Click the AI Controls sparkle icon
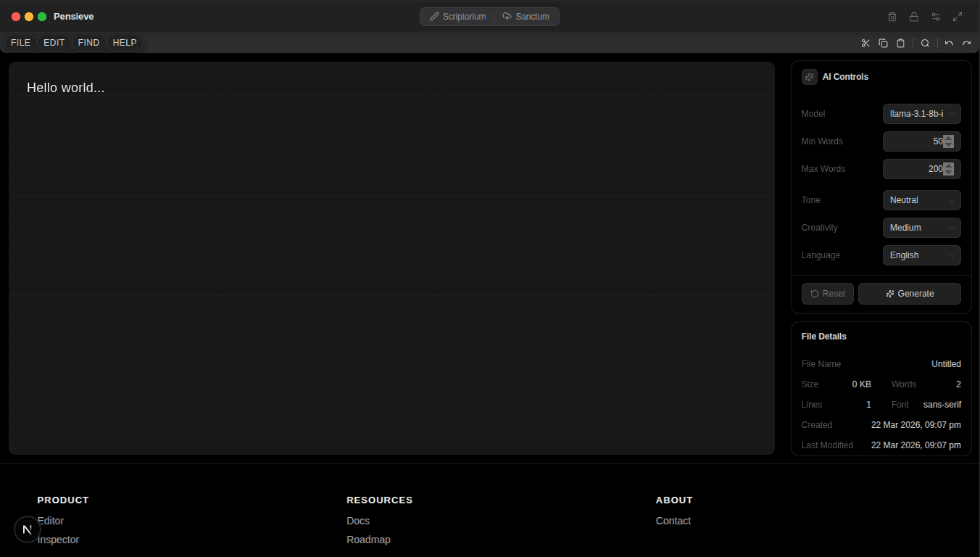Viewport: 980px width, 557px height. [x=810, y=77]
